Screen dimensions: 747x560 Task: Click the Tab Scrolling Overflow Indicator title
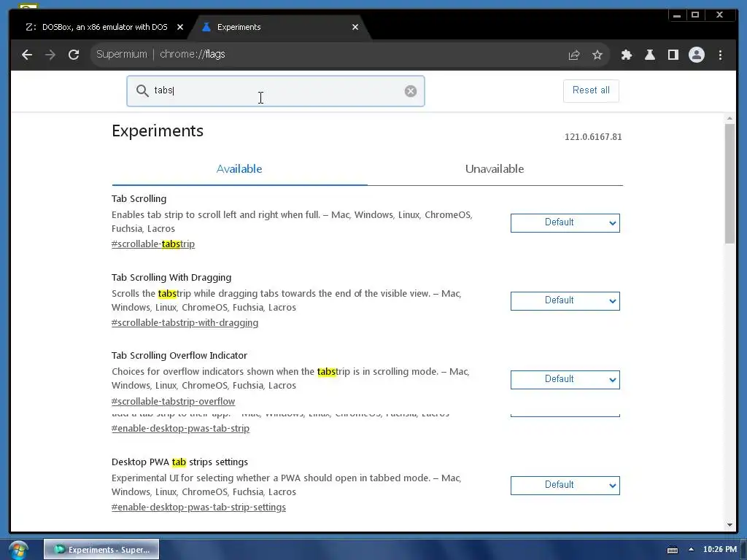[x=179, y=355]
